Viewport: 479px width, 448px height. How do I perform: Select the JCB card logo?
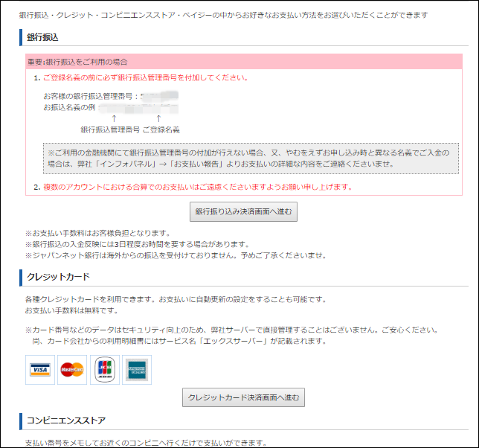pos(104,370)
